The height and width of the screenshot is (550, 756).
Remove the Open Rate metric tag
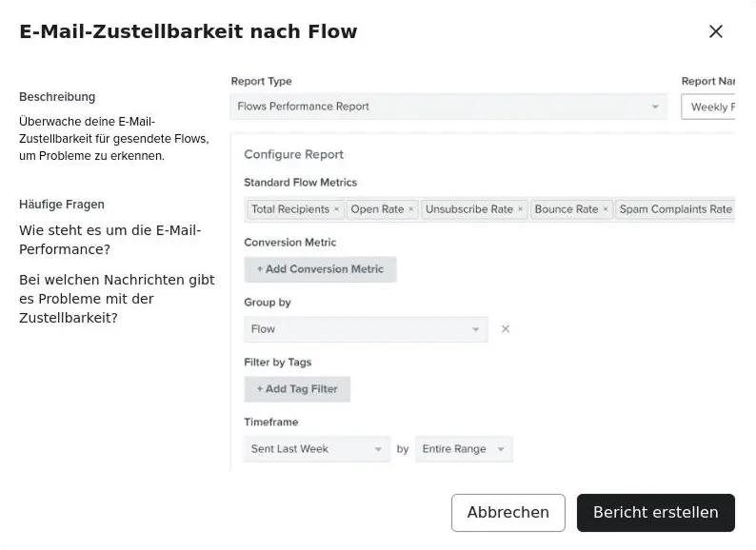click(410, 209)
